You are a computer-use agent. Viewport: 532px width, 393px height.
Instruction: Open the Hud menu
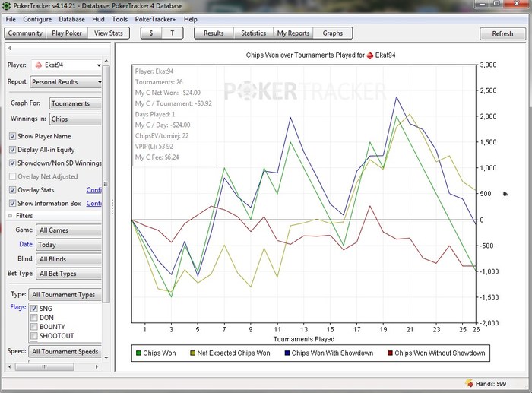click(98, 19)
